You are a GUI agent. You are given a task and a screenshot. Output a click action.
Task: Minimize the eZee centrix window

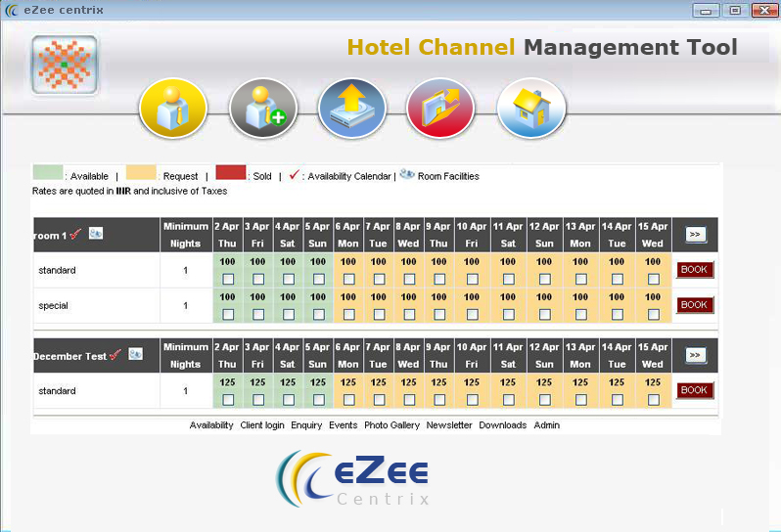(706, 10)
